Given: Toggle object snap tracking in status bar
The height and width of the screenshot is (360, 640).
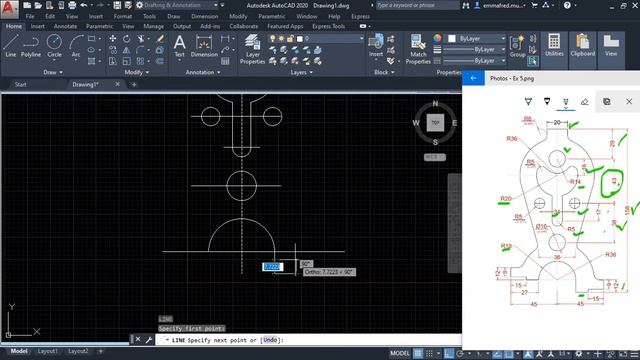Looking at the screenshot, I should click(x=497, y=353).
